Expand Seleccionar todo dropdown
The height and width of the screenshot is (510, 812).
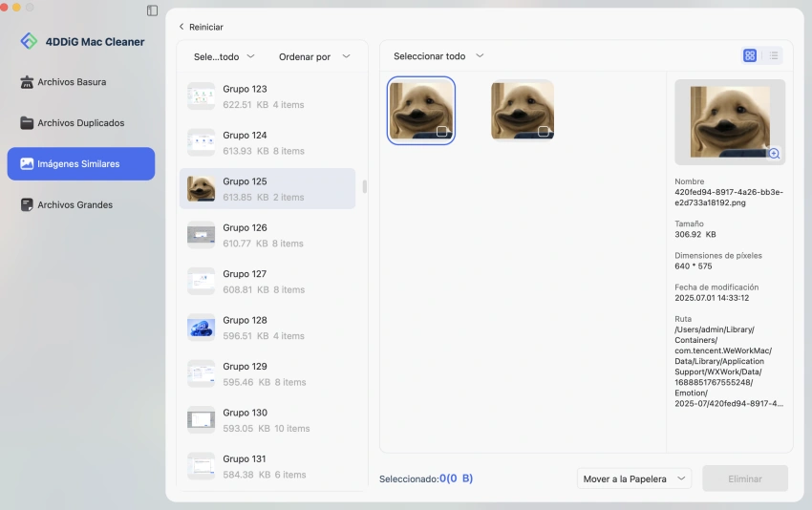438,56
